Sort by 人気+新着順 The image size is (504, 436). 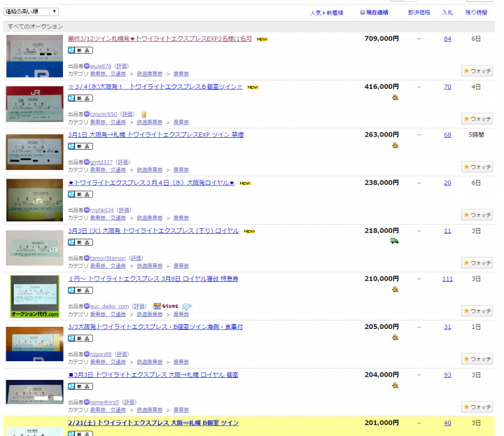(327, 13)
